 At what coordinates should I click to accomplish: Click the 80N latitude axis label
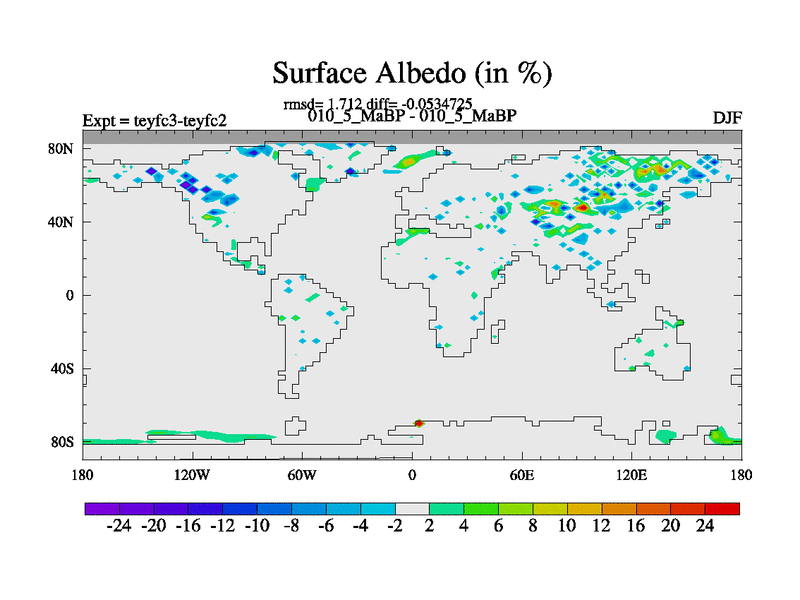(x=64, y=148)
